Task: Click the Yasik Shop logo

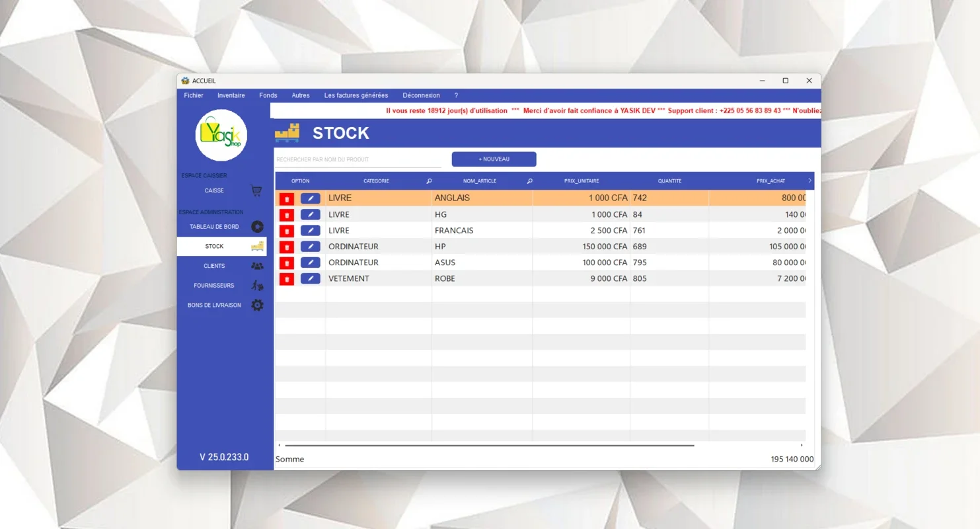Action: tap(221, 135)
